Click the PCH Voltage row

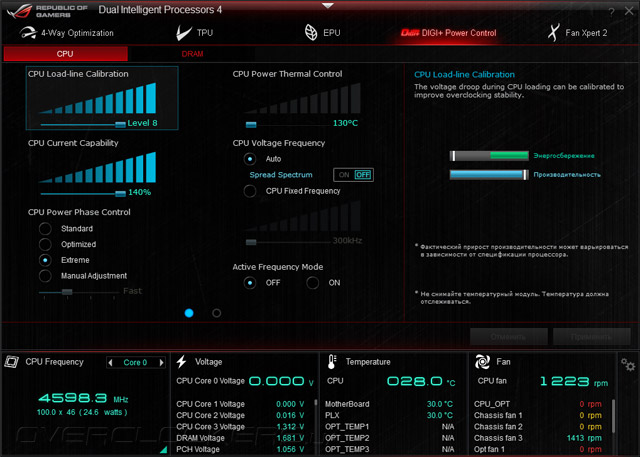[x=240, y=449]
